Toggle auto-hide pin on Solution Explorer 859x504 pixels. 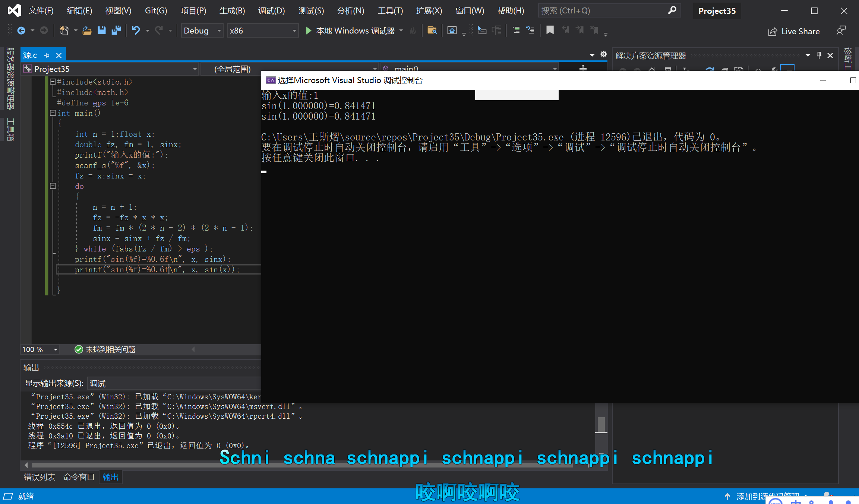[x=819, y=56]
